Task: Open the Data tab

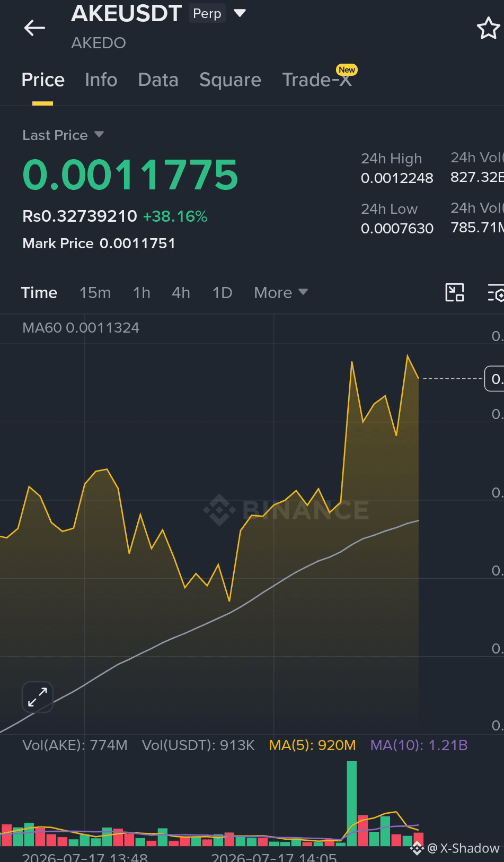Action: [x=158, y=80]
